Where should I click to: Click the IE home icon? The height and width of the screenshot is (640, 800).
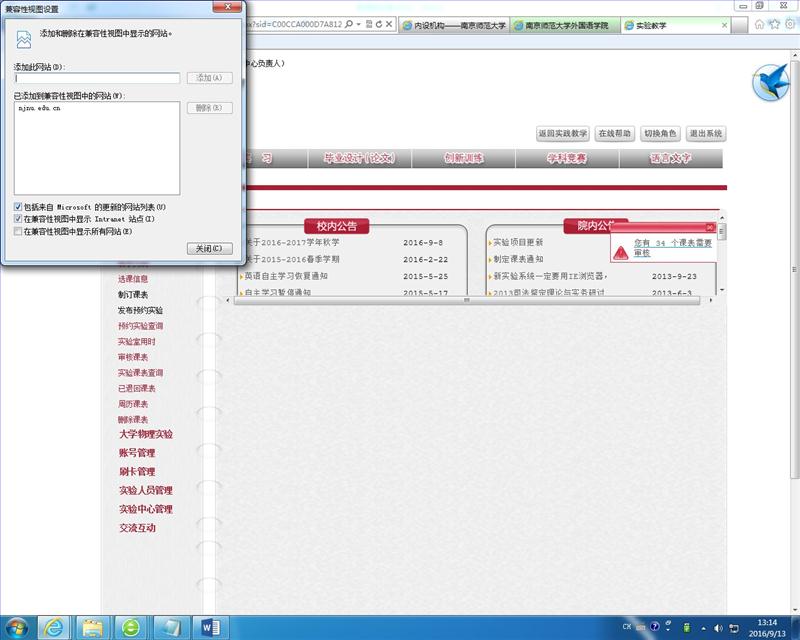[x=760, y=24]
